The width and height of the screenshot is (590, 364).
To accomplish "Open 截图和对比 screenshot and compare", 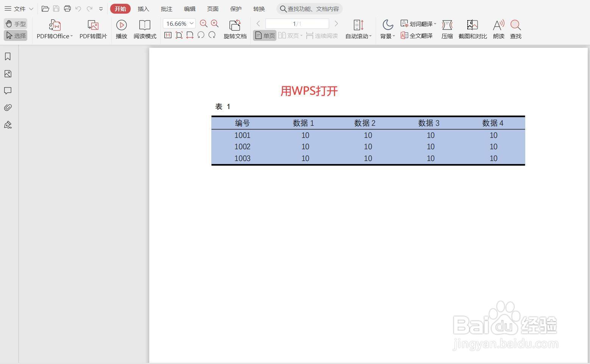I will [473, 30].
